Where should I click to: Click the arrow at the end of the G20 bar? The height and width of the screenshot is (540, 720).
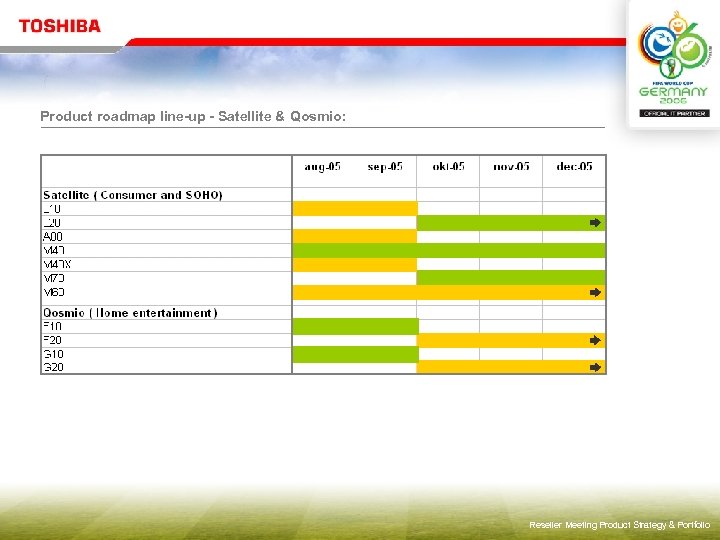(x=595, y=367)
